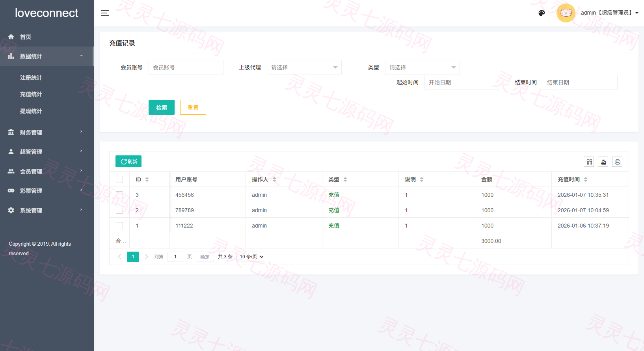Sort the table by 充值时间 column
The width and height of the screenshot is (644, 351).
[x=586, y=179]
